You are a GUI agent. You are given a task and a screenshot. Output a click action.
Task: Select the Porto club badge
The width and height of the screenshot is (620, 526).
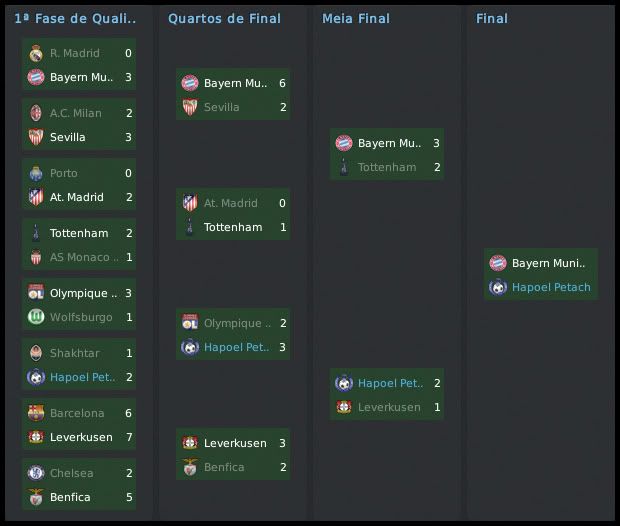coord(35,173)
